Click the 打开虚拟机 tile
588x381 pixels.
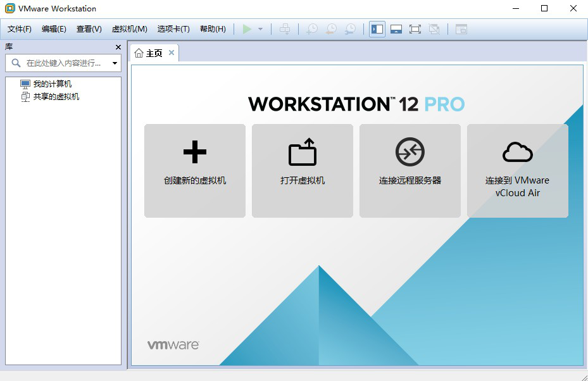click(x=303, y=171)
